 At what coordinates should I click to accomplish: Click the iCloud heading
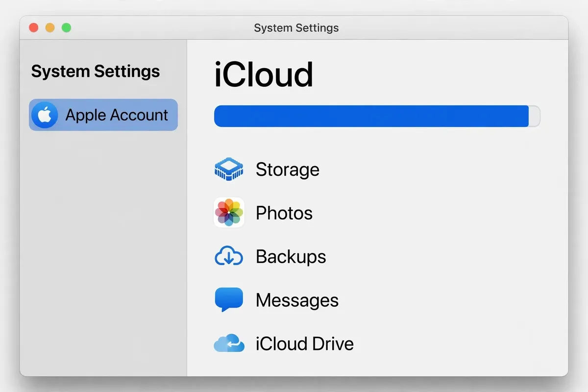coord(264,74)
